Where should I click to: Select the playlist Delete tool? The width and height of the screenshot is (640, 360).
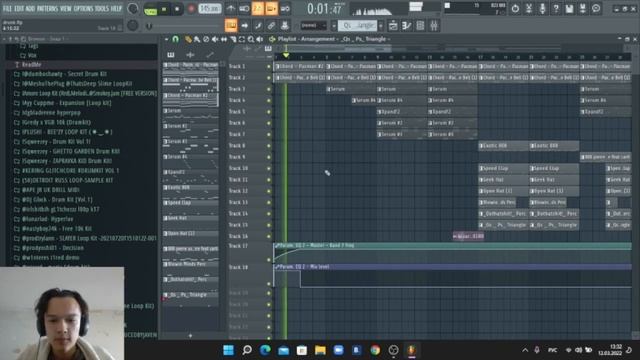point(206,39)
